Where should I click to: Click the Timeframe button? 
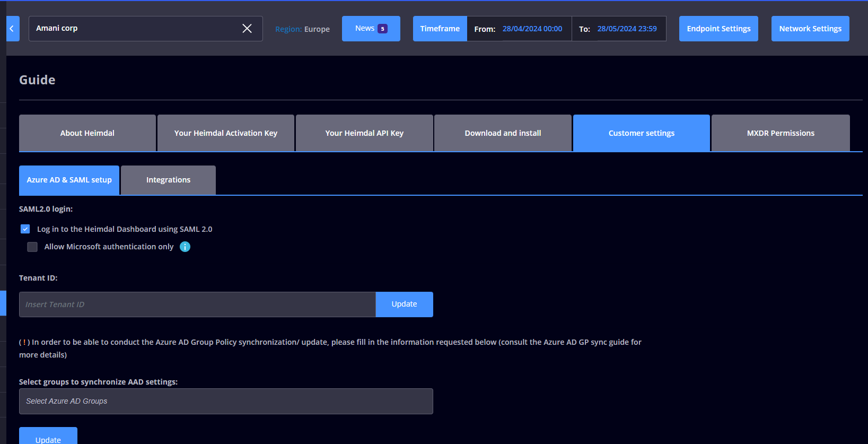(440, 29)
